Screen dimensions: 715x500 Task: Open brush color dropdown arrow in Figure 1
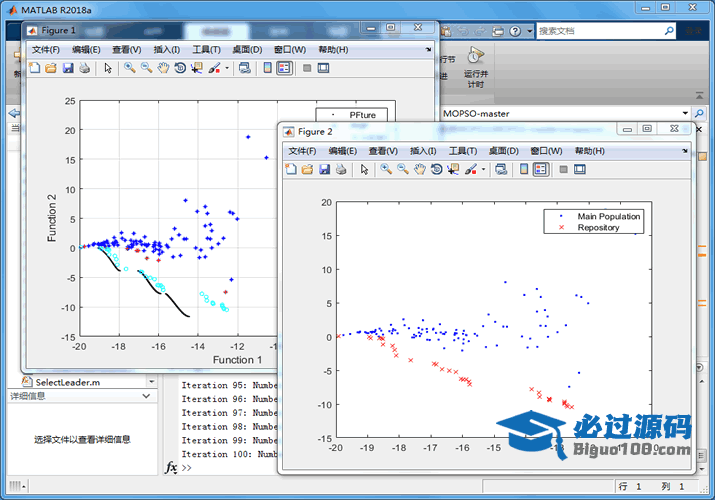pos(227,69)
